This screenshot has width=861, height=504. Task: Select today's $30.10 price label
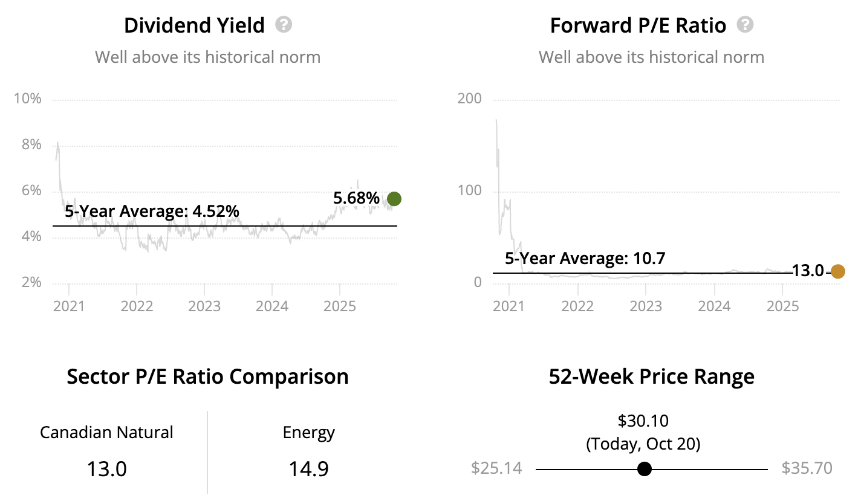pyautogui.click(x=643, y=421)
